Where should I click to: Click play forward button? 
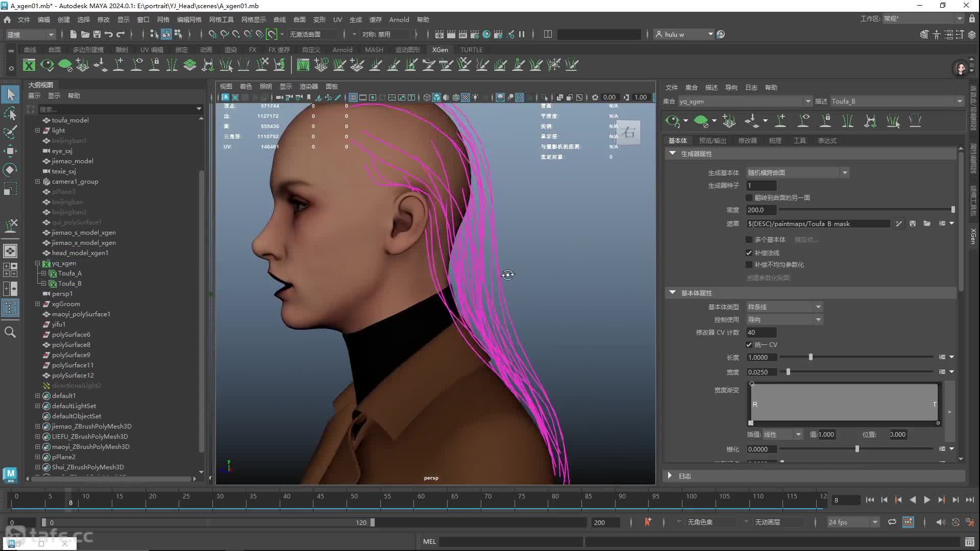pyautogui.click(x=927, y=500)
